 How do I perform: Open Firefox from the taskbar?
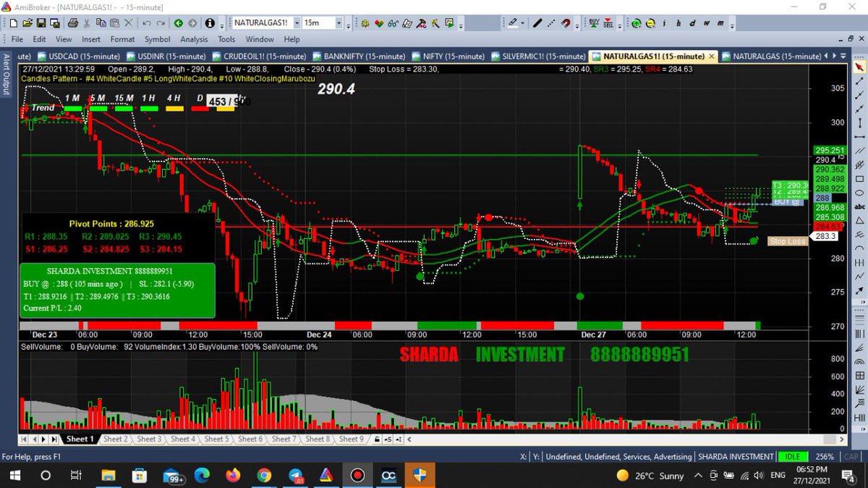(x=233, y=476)
